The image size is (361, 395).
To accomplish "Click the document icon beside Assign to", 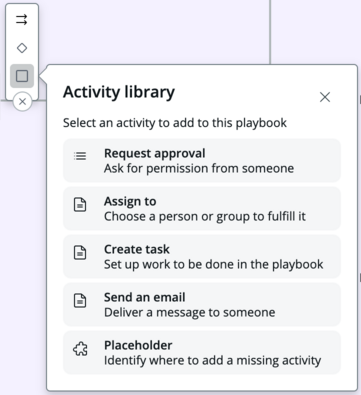I will (80, 205).
